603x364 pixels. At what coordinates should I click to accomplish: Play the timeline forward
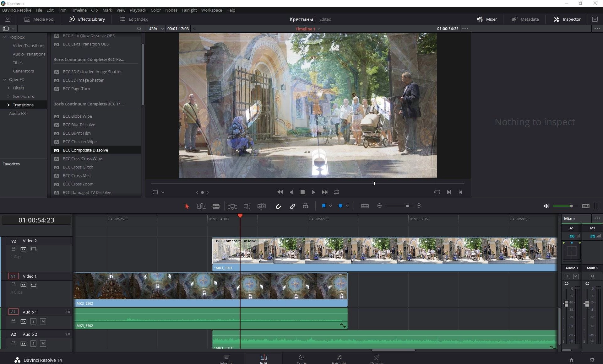pos(313,192)
